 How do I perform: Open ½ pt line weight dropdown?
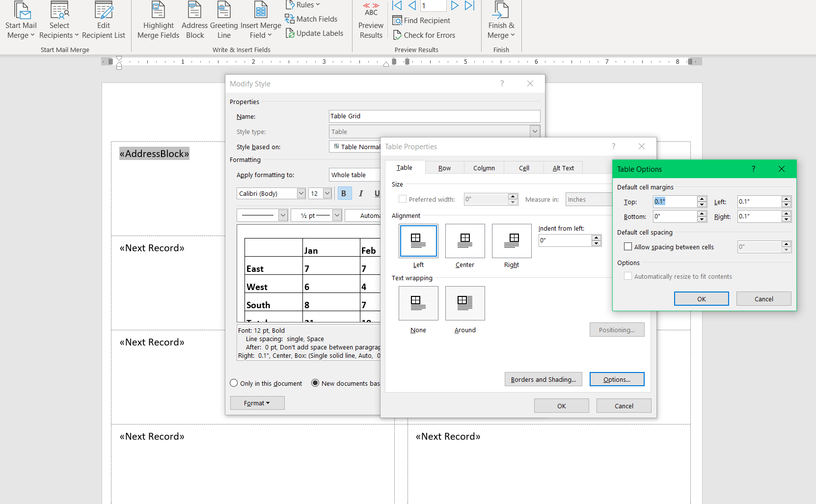[337, 215]
